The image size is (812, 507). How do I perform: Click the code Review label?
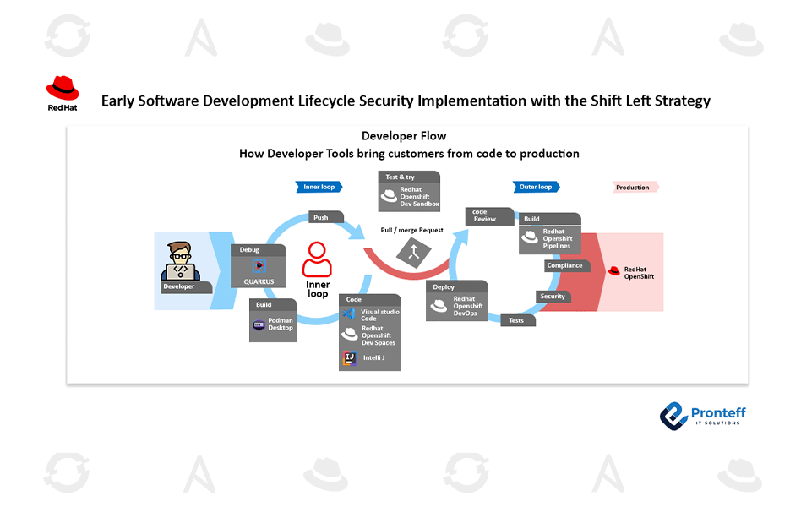coord(490,215)
